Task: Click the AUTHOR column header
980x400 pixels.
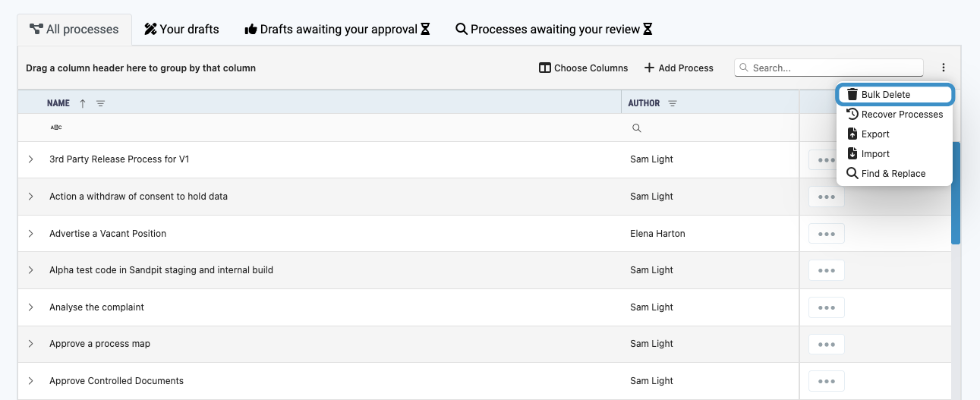Action: point(644,103)
